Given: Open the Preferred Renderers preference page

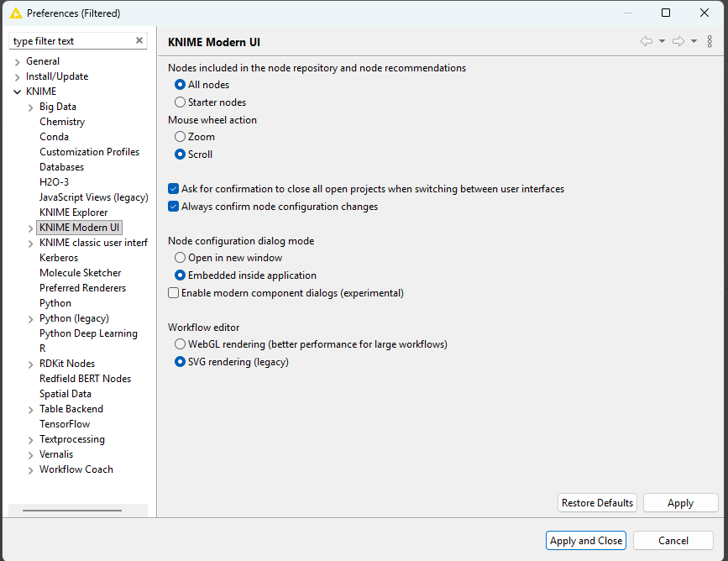Looking at the screenshot, I should click(x=82, y=288).
